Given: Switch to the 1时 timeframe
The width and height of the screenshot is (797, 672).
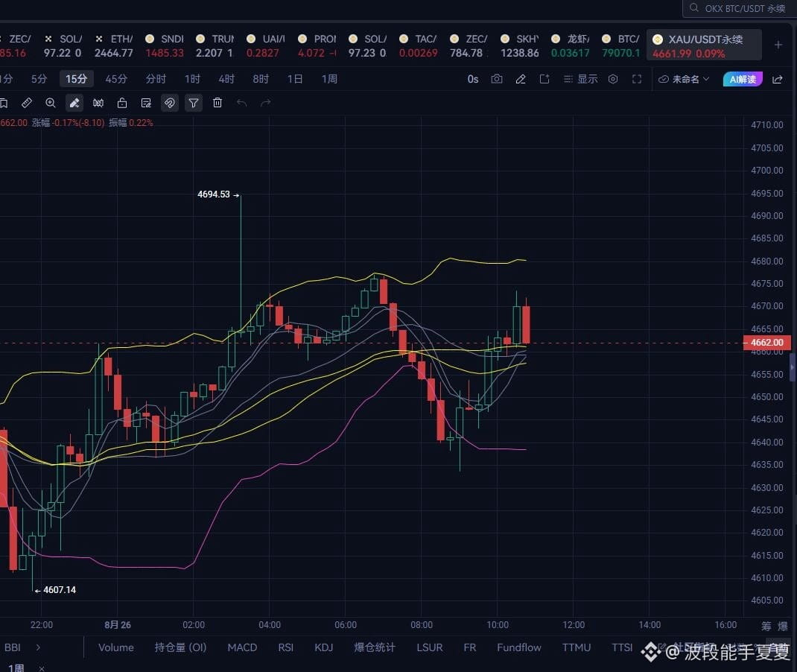Looking at the screenshot, I should (x=192, y=79).
